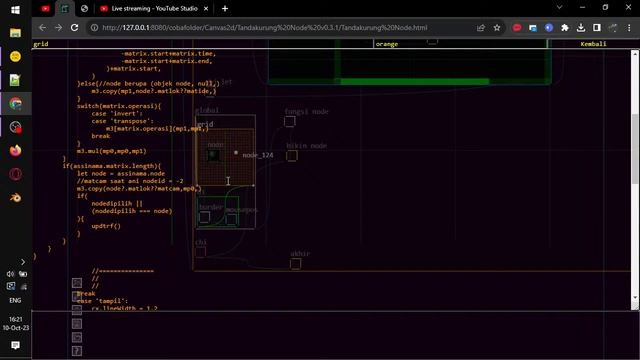This screenshot has height=360, width=640.
Task: Open File Explorer from the taskbar
Action: pos(16,33)
